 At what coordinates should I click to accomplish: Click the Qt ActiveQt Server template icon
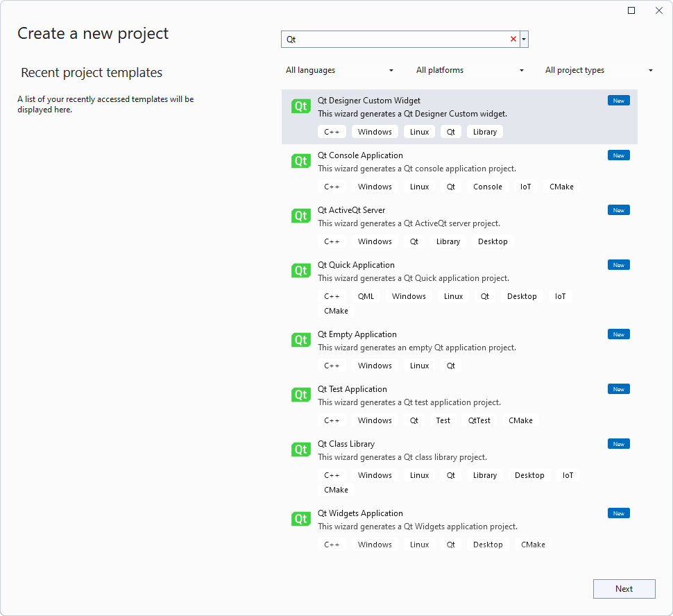click(300, 215)
